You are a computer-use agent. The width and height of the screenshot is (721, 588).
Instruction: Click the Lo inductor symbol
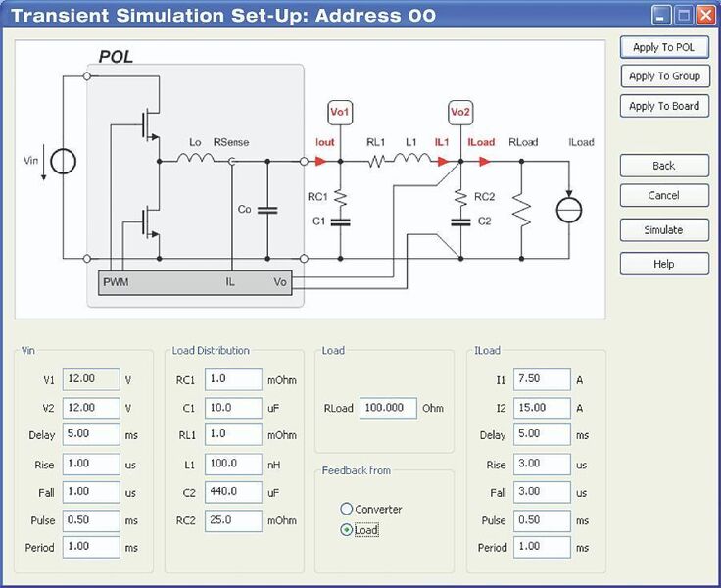click(195, 159)
